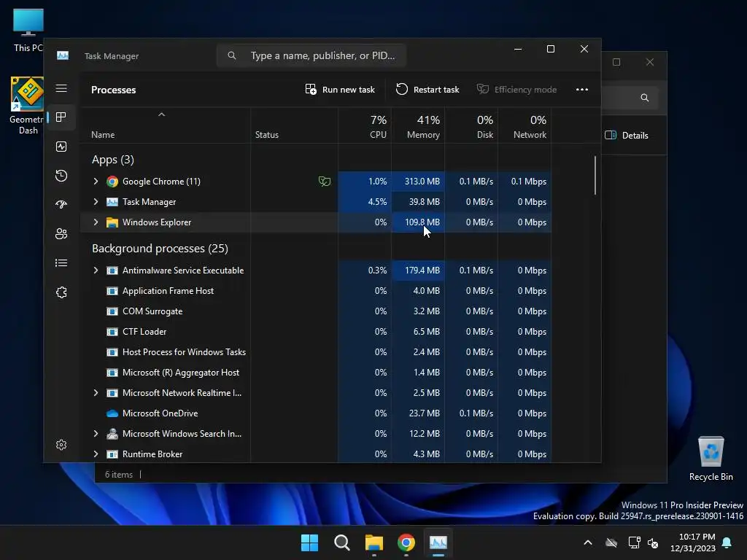Open the taskbar clock showing 10:17 PM
Viewport: 747px width, 560px height.
coord(693,542)
